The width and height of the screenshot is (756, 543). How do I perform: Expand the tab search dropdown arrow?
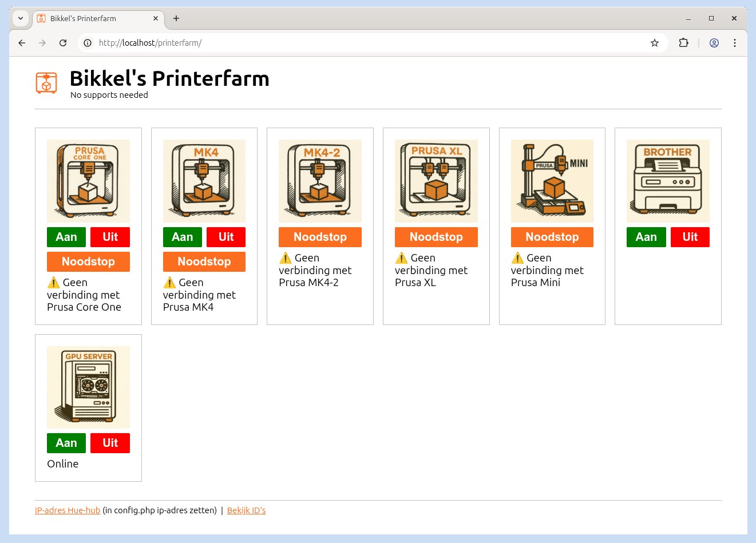(21, 18)
